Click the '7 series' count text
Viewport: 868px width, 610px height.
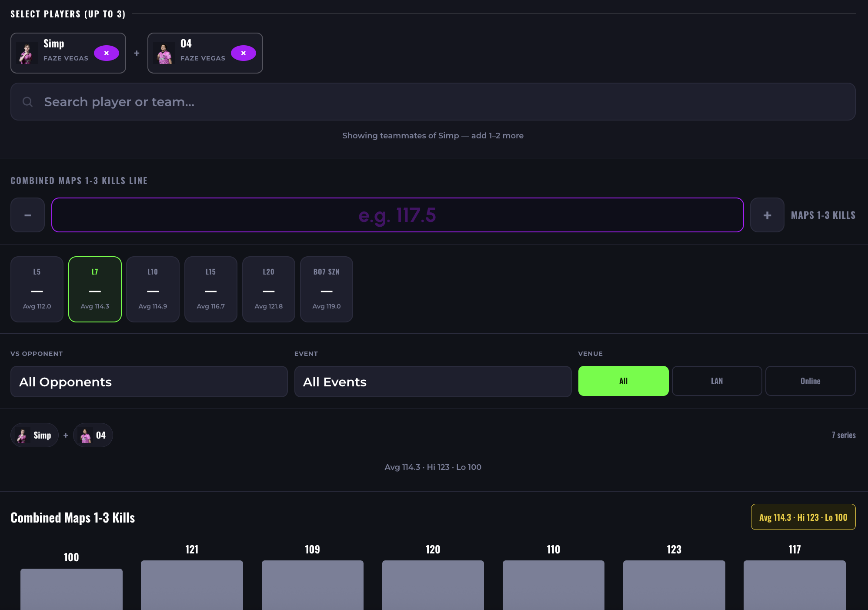843,435
